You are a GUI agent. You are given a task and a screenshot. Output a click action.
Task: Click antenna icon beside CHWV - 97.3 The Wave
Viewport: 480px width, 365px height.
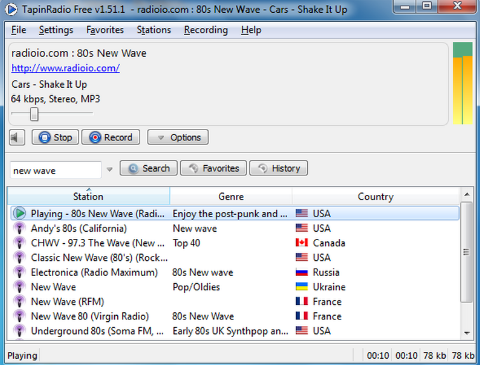pos(19,243)
